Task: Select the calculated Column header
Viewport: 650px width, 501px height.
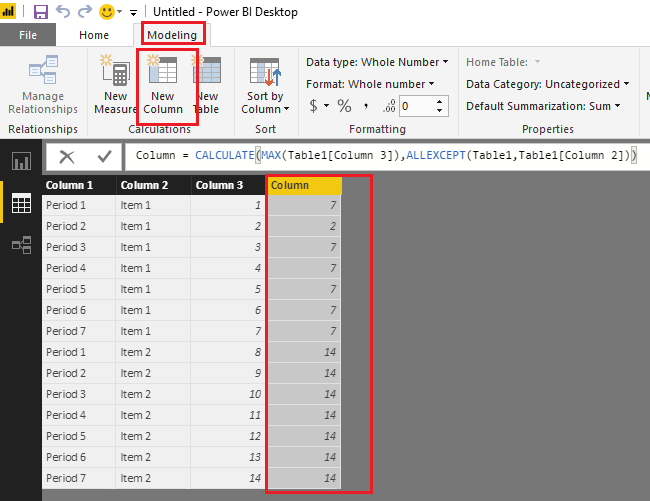Action: click(305, 185)
